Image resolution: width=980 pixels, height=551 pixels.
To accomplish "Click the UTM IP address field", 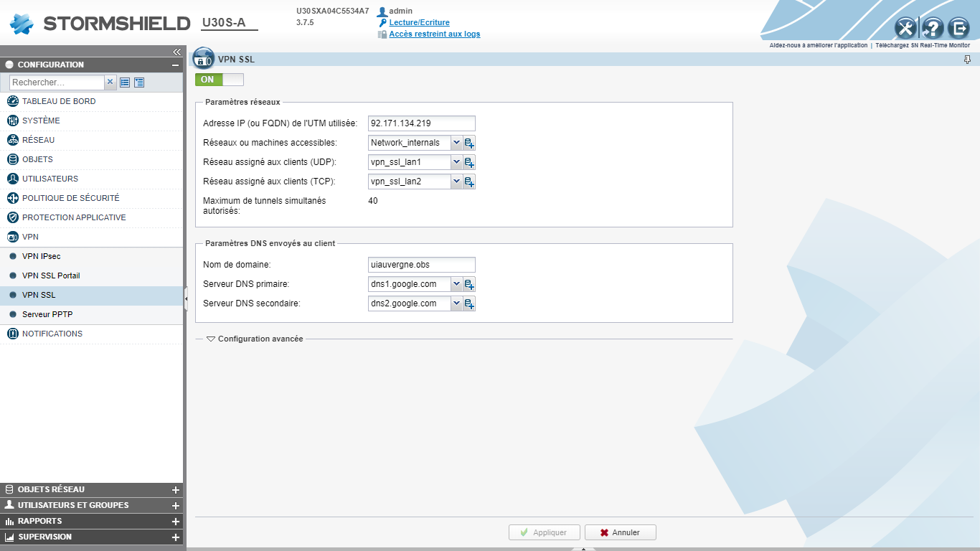I will (422, 123).
